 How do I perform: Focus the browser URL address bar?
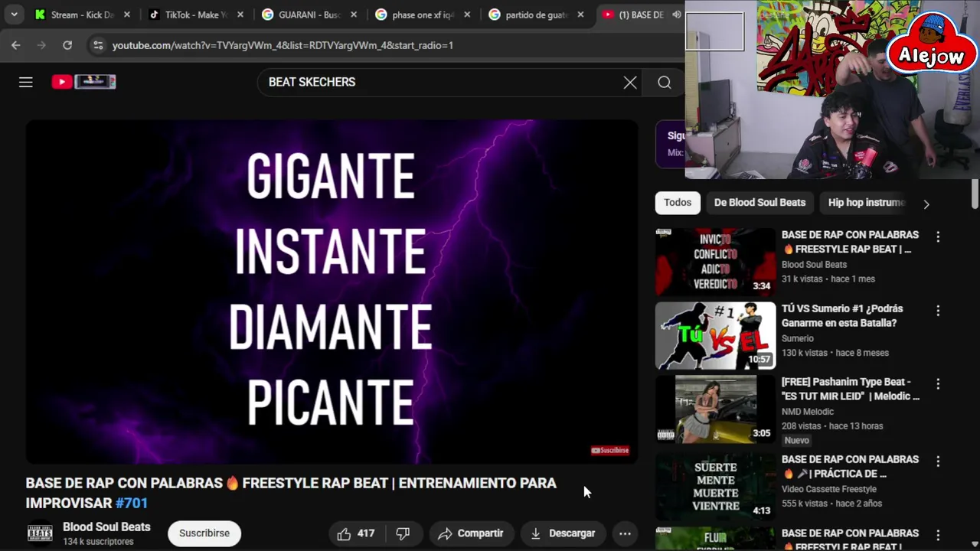383,45
